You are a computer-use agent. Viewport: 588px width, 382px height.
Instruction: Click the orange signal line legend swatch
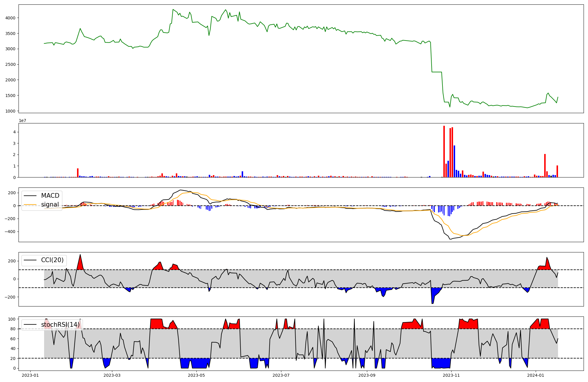point(30,205)
